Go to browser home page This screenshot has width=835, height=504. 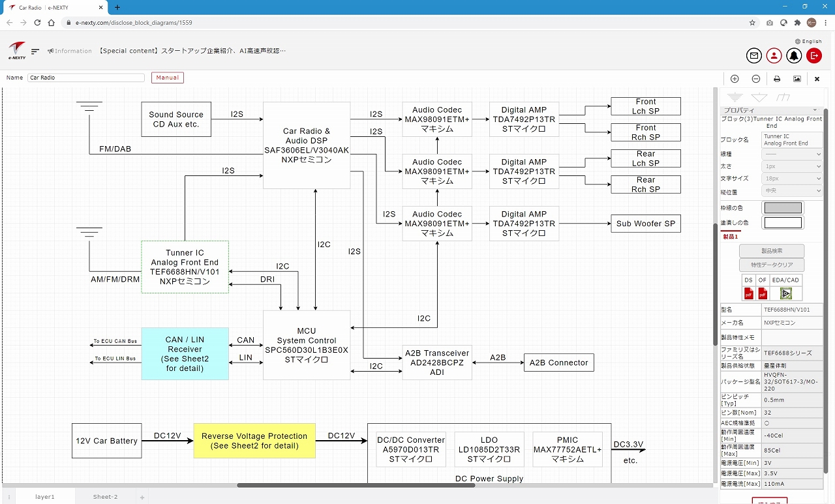[x=52, y=22]
